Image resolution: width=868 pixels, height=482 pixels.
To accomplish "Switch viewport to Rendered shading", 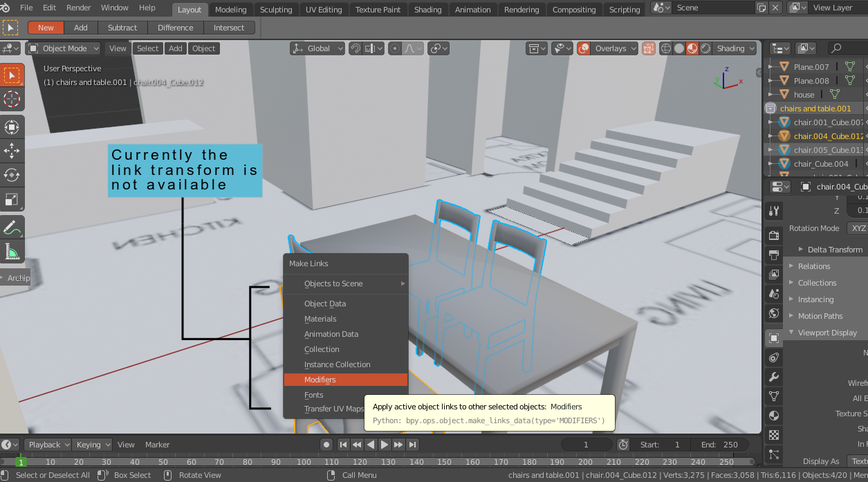I will point(705,48).
